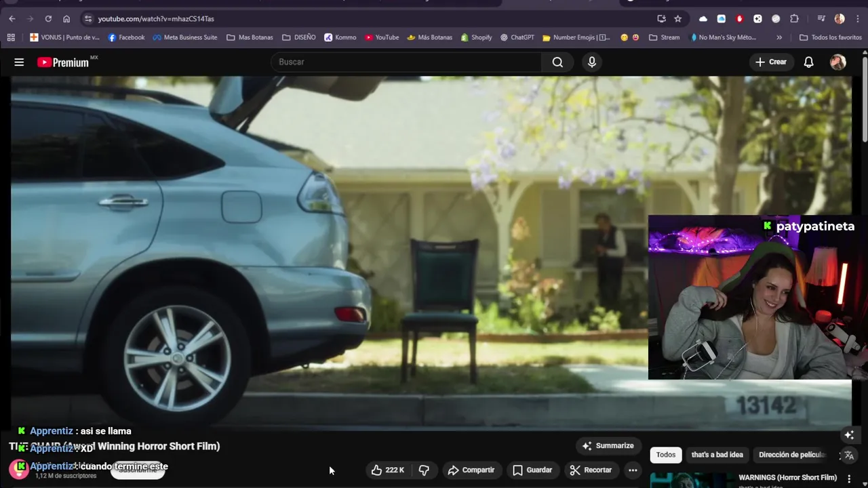
Task: Click the search magnifier button
Action: [557, 62]
